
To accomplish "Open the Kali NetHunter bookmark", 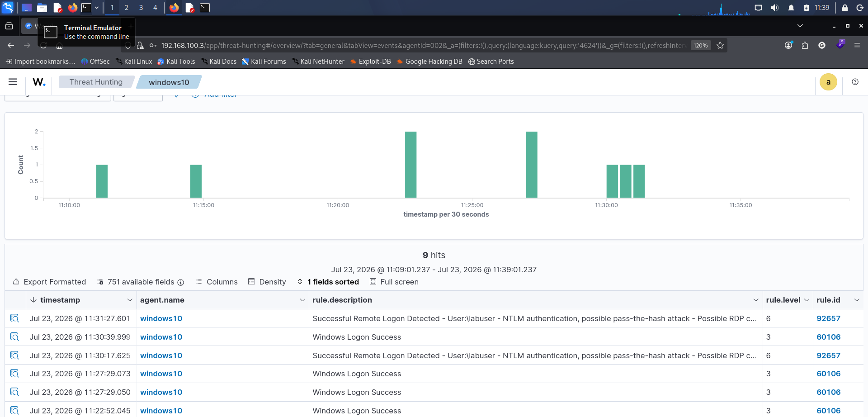I will point(318,62).
